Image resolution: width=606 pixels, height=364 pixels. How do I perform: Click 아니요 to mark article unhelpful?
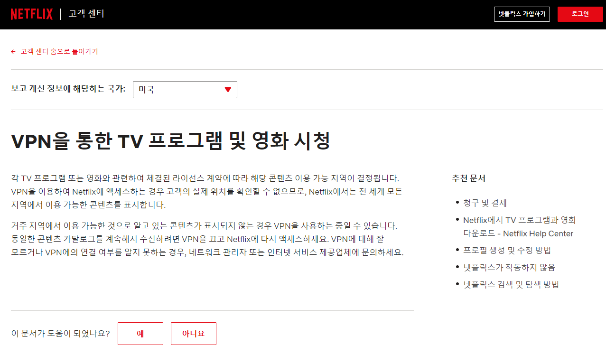coord(194,334)
